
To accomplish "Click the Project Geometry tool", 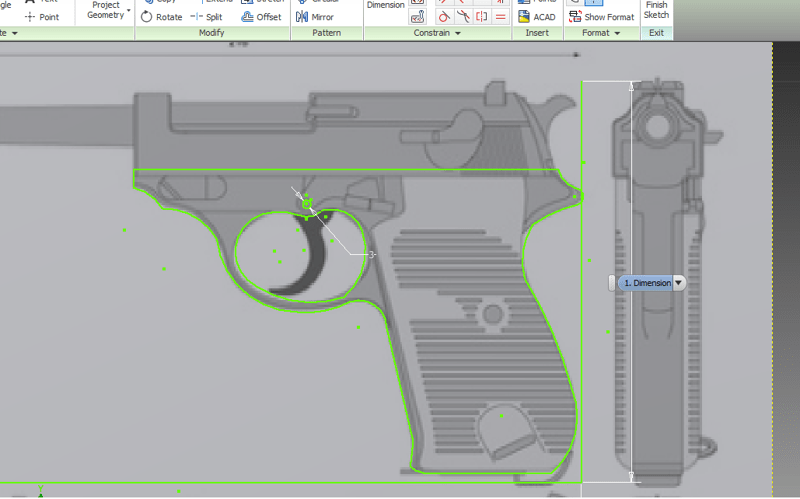I will (x=106, y=10).
